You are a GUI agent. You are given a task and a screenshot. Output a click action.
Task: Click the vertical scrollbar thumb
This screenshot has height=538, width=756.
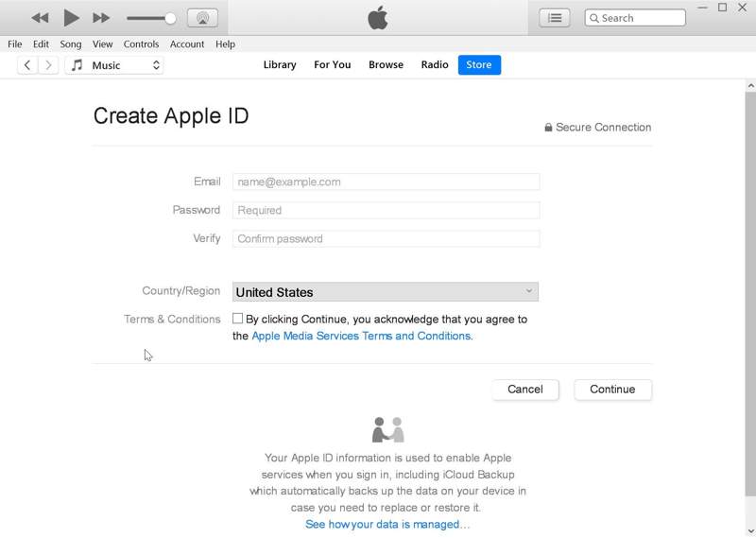pyautogui.click(x=750, y=294)
